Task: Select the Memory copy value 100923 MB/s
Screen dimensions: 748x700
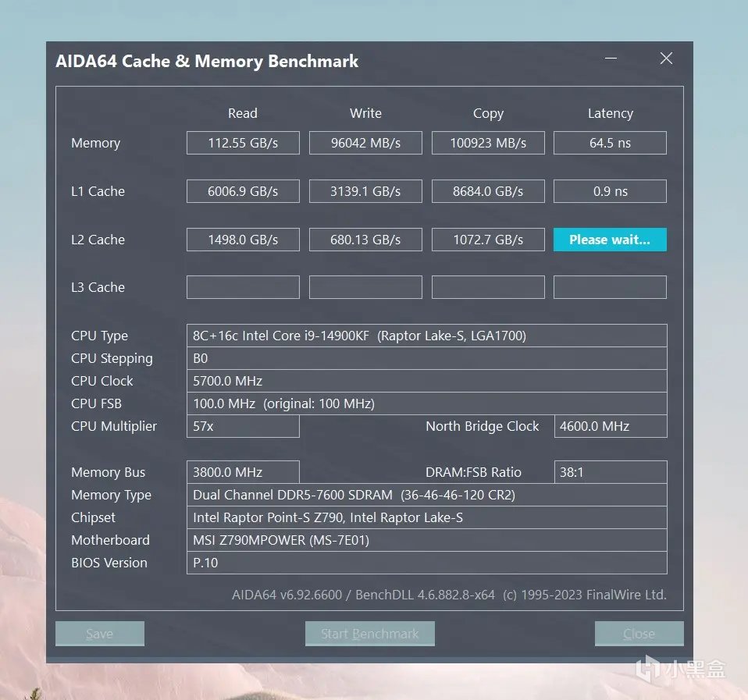Action: [488, 143]
